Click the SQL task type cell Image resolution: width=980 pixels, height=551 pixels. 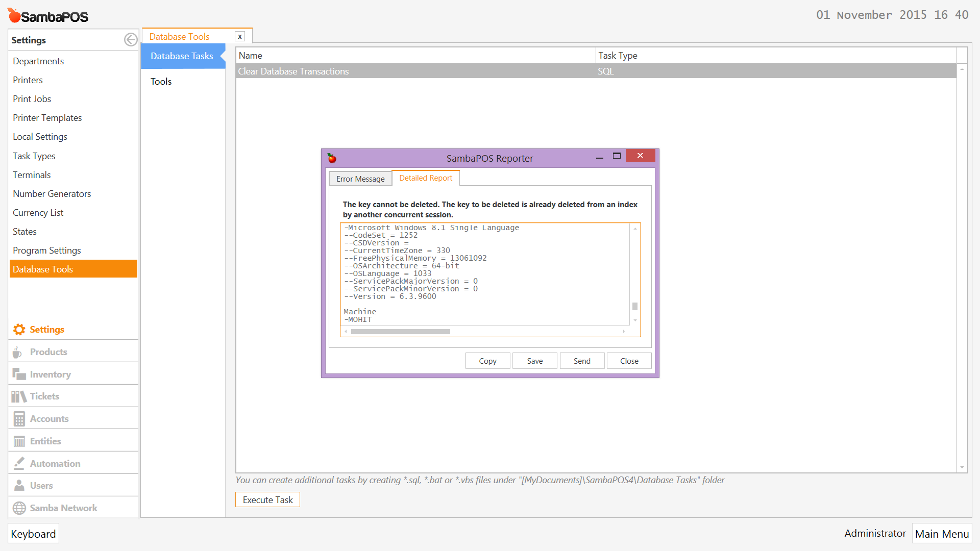605,71
